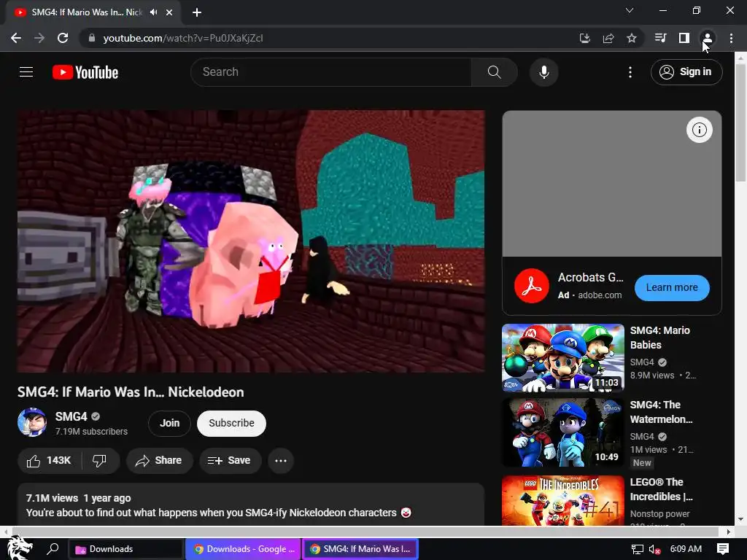Open the SMG4 channel avatar
Image resolution: width=747 pixels, height=560 pixels.
[x=32, y=422]
